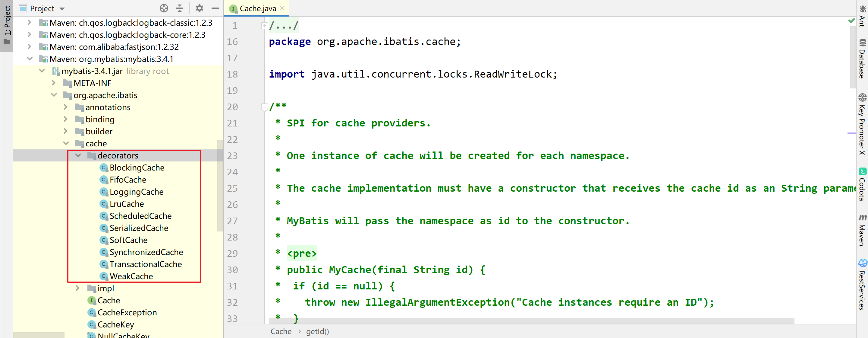
Task: Unfold the collapsed header comment on line 1
Action: tap(265, 26)
